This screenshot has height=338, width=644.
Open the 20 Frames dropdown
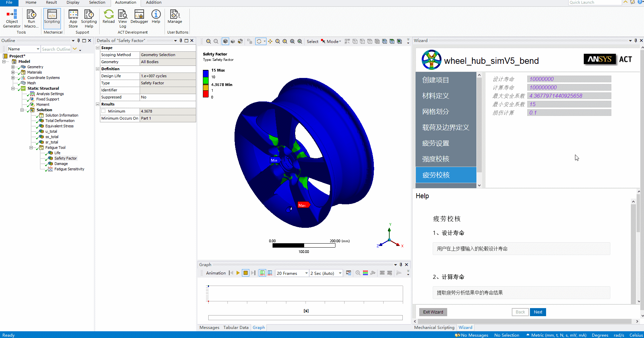coord(306,273)
